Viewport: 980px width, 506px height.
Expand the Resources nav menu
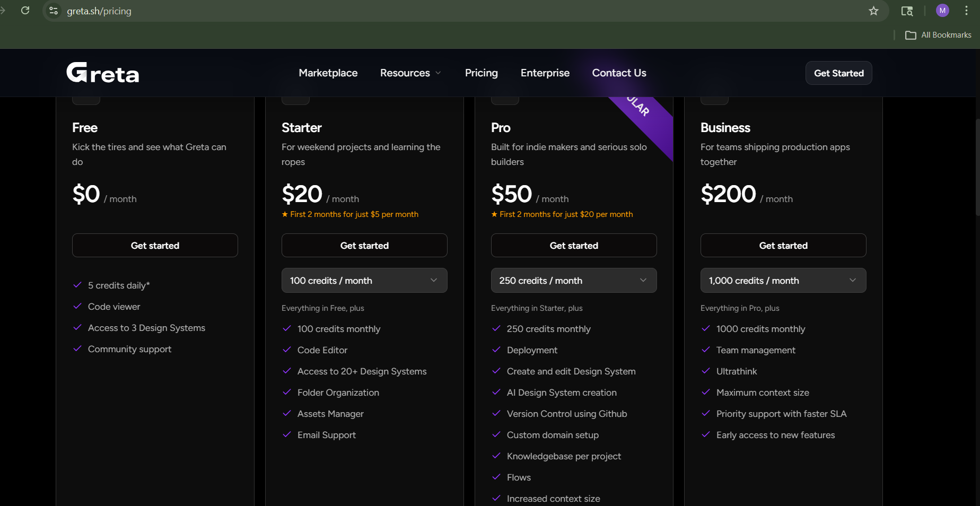coord(410,73)
